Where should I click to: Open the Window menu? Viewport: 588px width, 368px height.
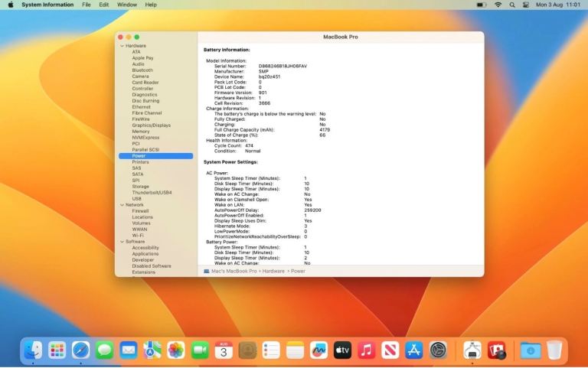[x=127, y=5]
